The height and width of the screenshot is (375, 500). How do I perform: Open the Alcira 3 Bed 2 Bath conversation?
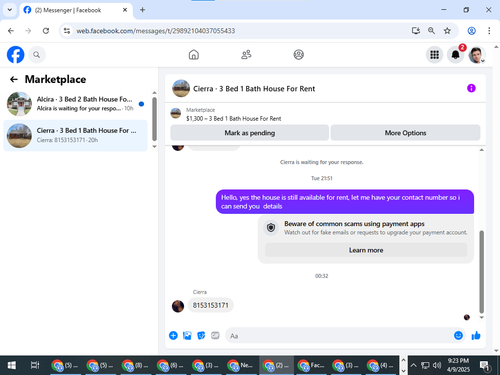point(75,104)
